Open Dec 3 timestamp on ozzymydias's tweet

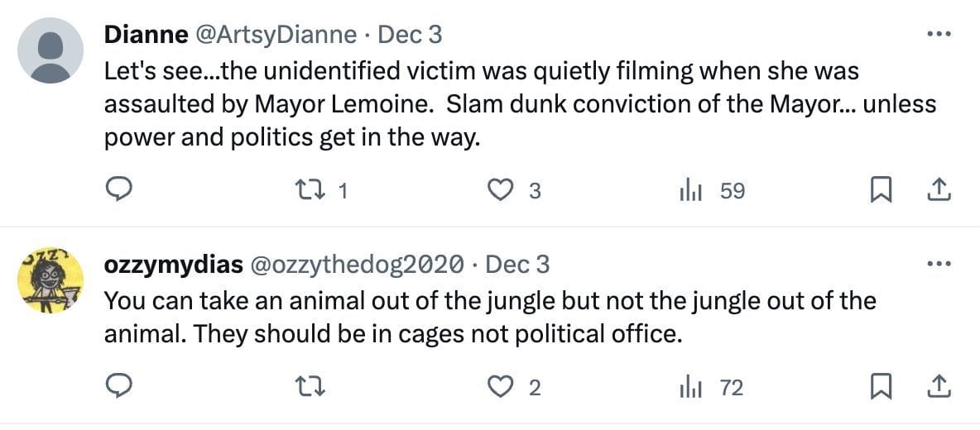[516, 264]
